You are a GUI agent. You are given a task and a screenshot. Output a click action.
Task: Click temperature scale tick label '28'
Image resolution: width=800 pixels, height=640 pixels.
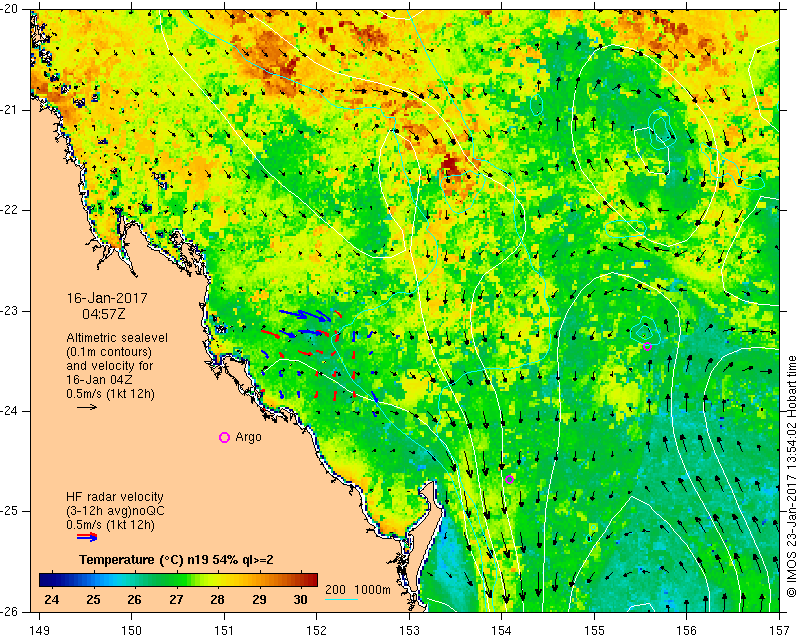217,599
